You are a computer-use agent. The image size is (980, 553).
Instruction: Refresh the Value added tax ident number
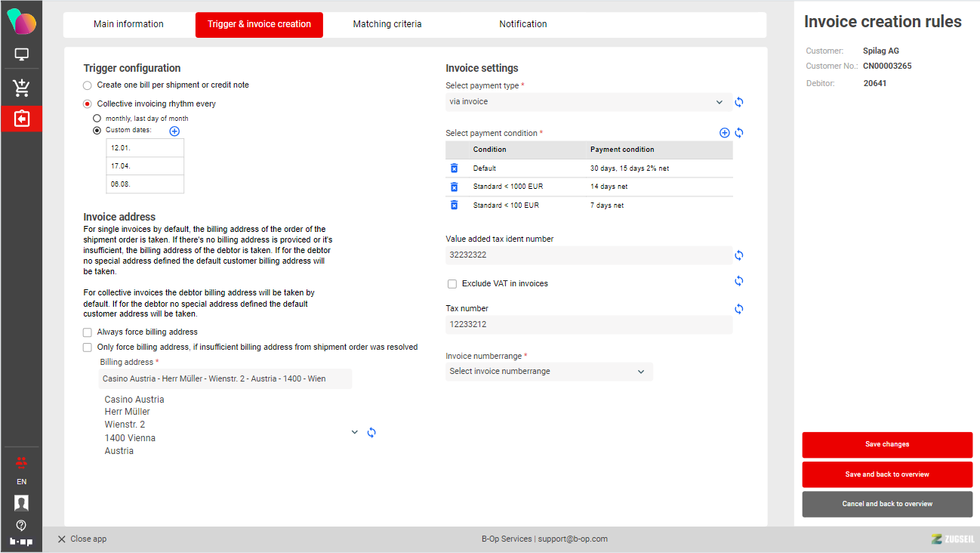(739, 255)
